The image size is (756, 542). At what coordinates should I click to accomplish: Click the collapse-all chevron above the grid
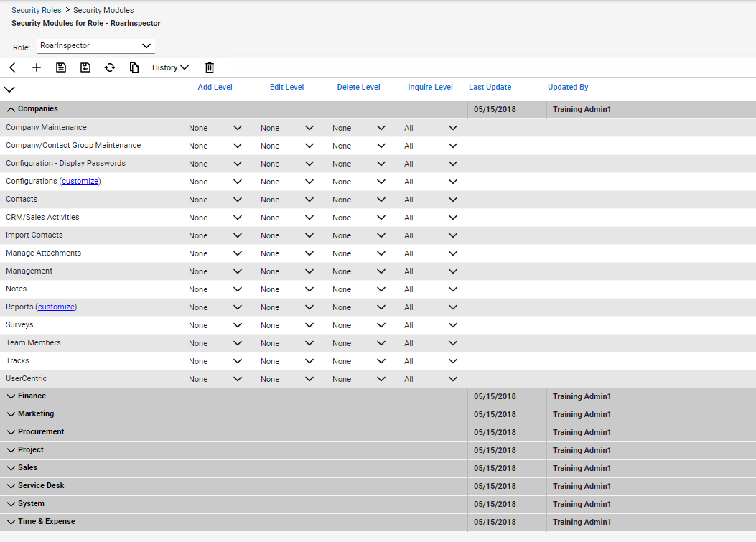9,90
